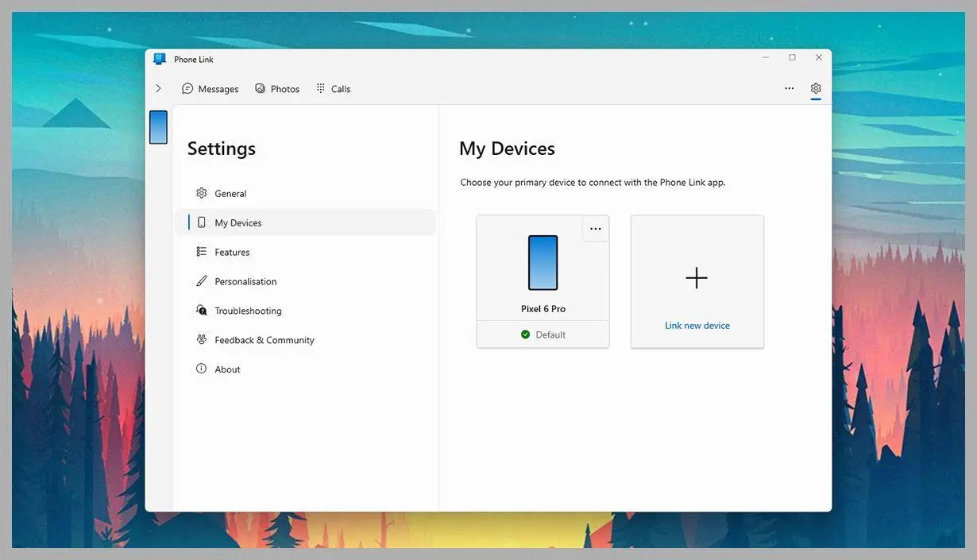Click the Messages chat bubble icon
This screenshot has width=977, height=560.
pos(187,88)
